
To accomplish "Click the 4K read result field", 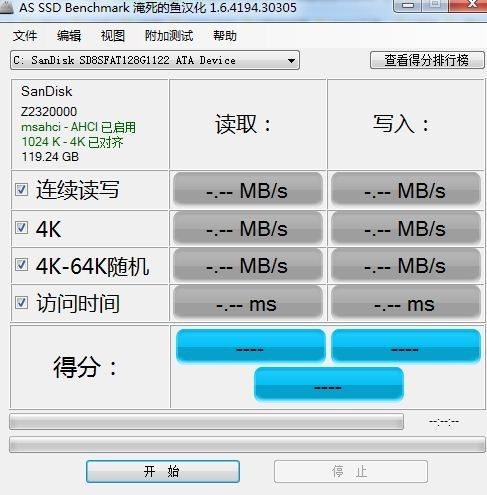I will pyautogui.click(x=248, y=228).
